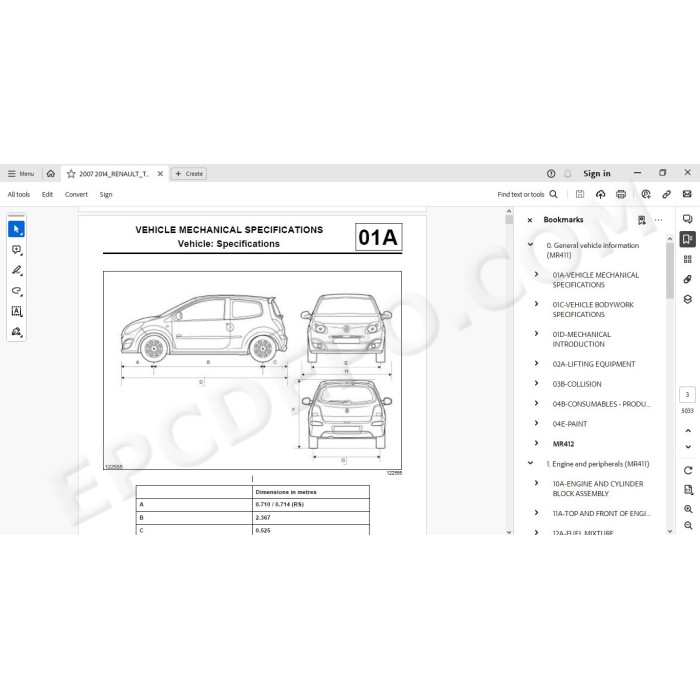The image size is (700, 700).
Task: Open the Convert menu
Action: click(76, 194)
